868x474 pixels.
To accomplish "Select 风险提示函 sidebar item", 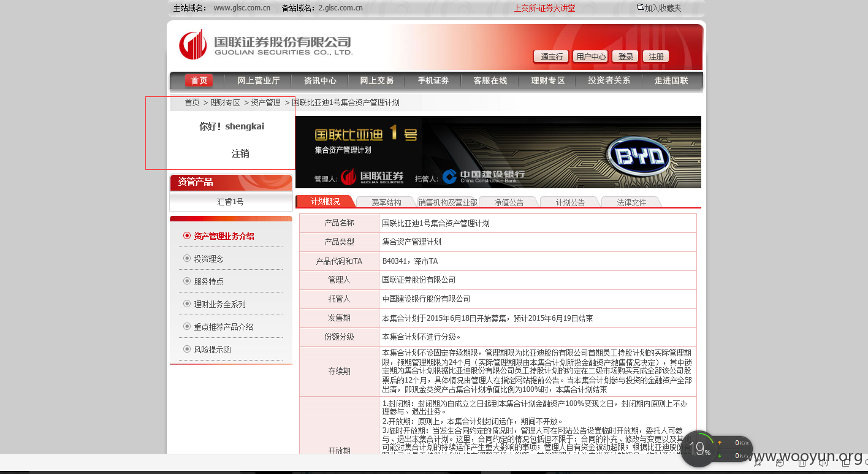I will 212,350.
